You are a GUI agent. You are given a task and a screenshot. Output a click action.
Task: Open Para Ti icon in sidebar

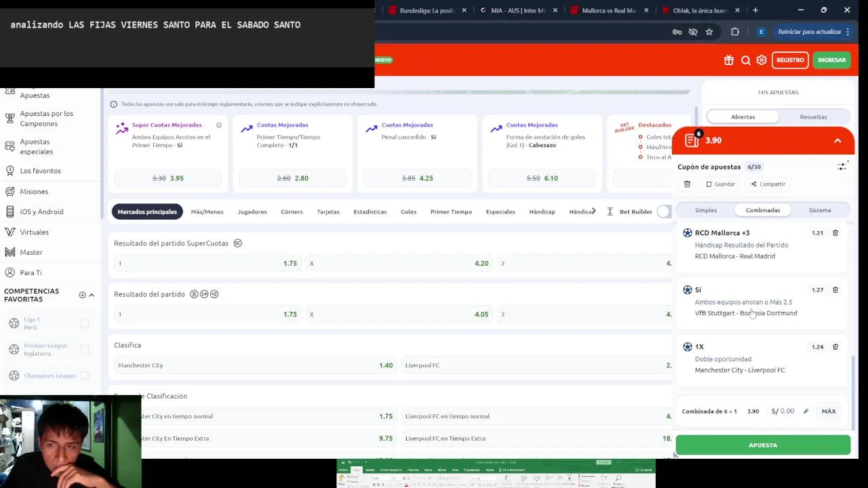tap(9, 272)
